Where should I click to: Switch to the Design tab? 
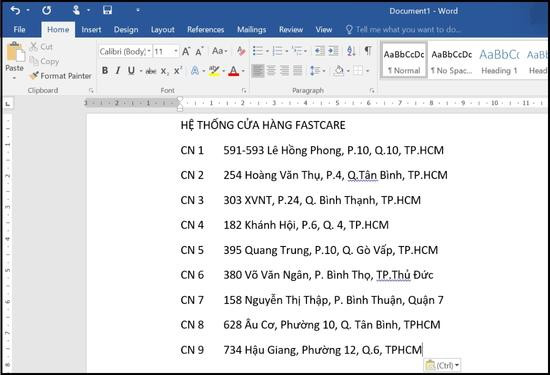[126, 30]
